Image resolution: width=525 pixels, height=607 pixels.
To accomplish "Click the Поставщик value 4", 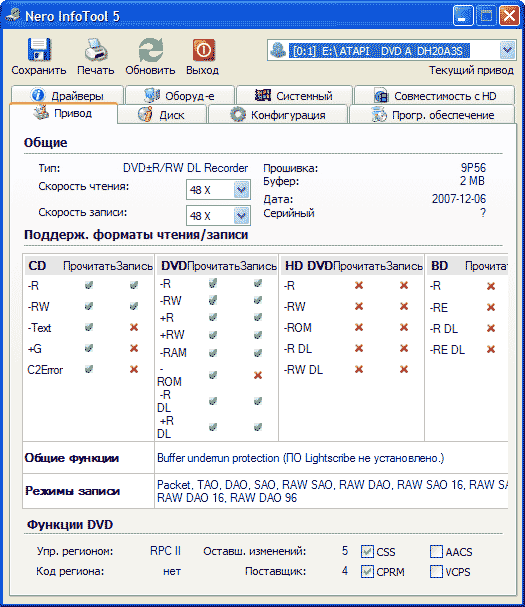I will click(x=345, y=571).
